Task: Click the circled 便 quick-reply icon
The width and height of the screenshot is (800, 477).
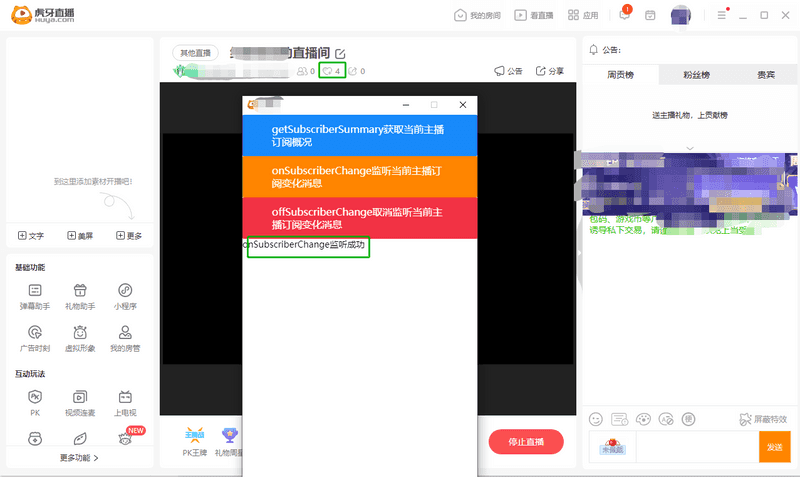Action: pyautogui.click(x=689, y=419)
